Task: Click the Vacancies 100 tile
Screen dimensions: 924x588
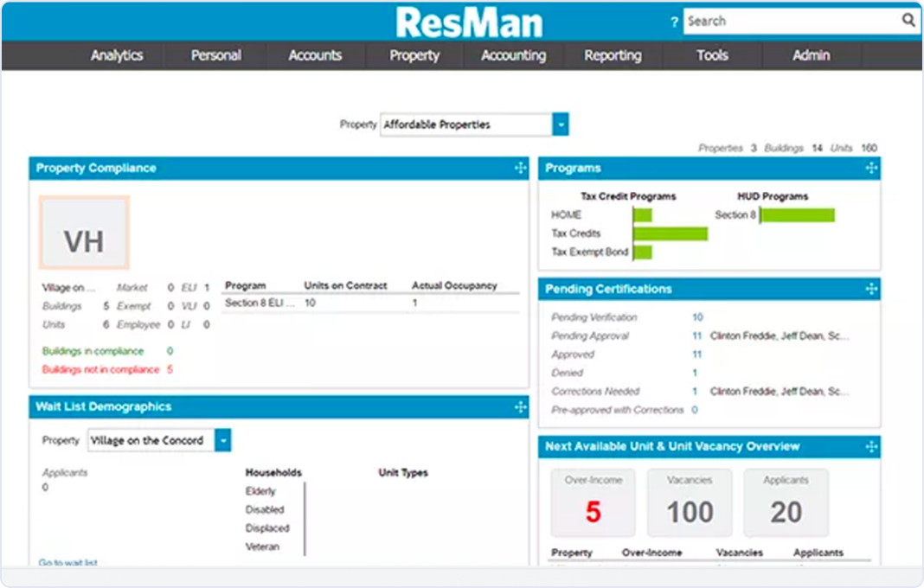Action: (690, 502)
